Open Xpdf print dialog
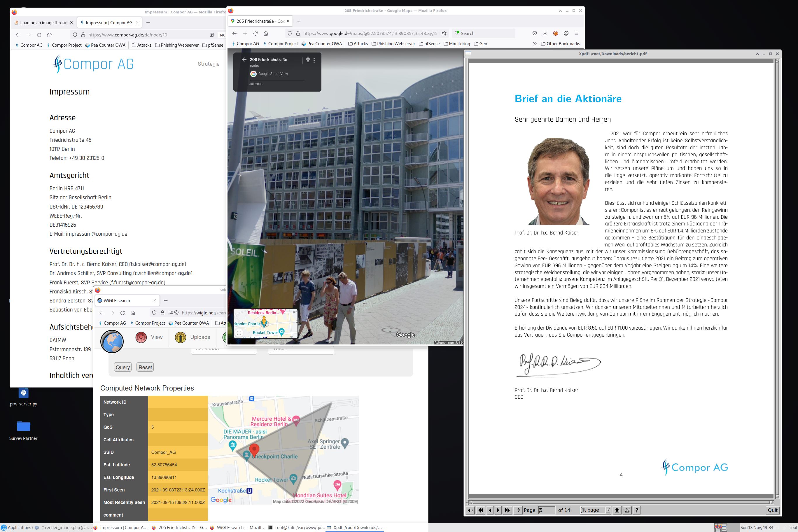This screenshot has height=532, width=798. 627,510
